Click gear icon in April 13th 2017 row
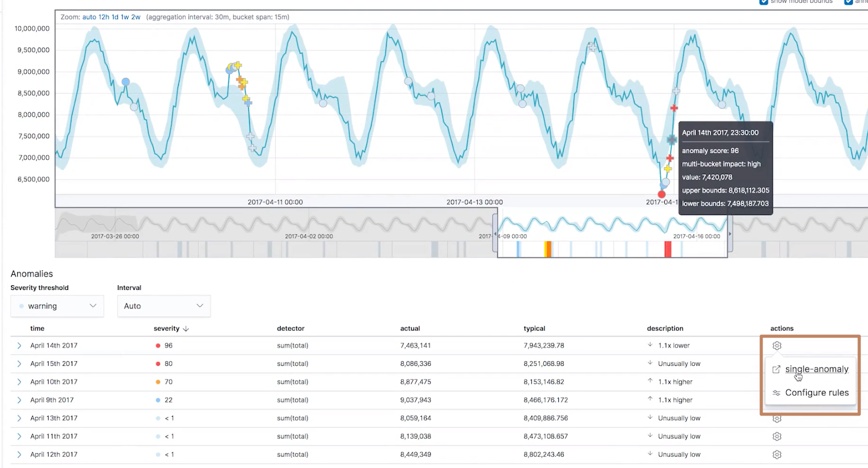This screenshot has width=868, height=468. [777, 419]
